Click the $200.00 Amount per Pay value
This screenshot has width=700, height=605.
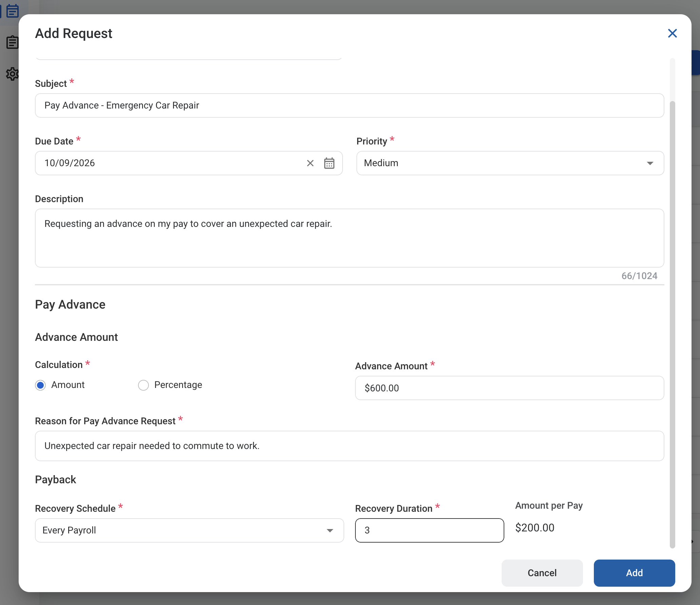[534, 528]
